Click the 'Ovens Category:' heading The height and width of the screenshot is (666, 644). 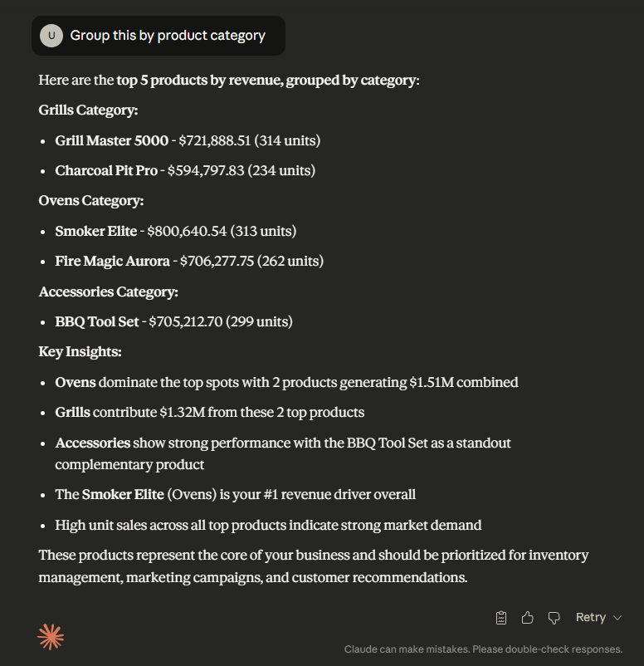tap(91, 200)
